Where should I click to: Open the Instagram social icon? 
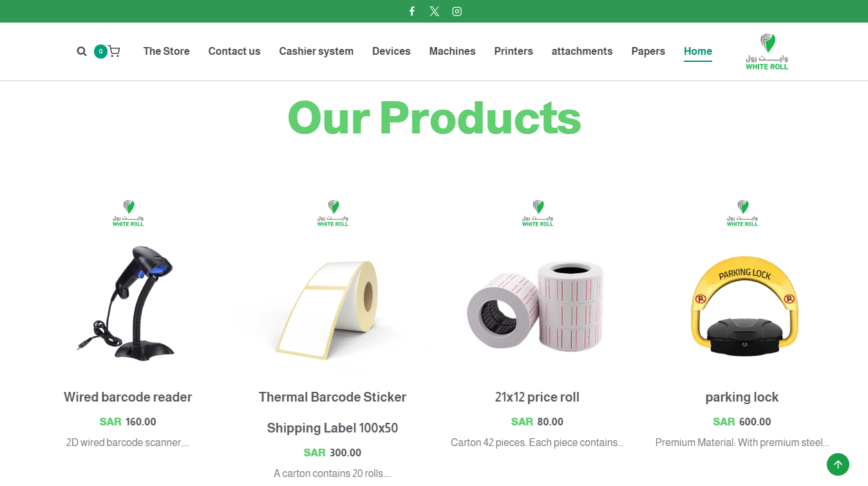coord(457,11)
